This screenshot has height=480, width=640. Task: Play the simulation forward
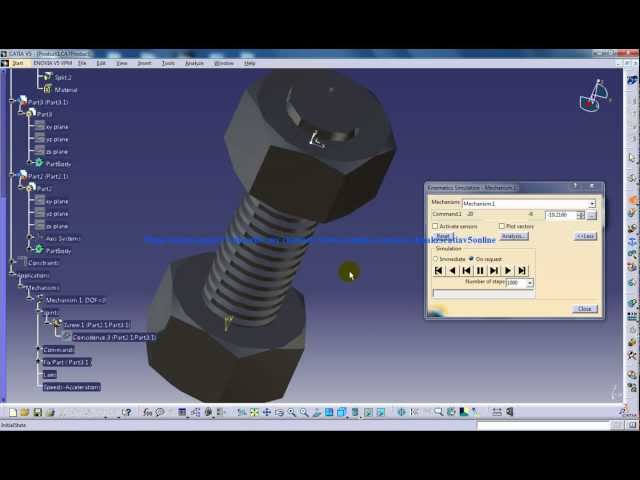click(508, 271)
